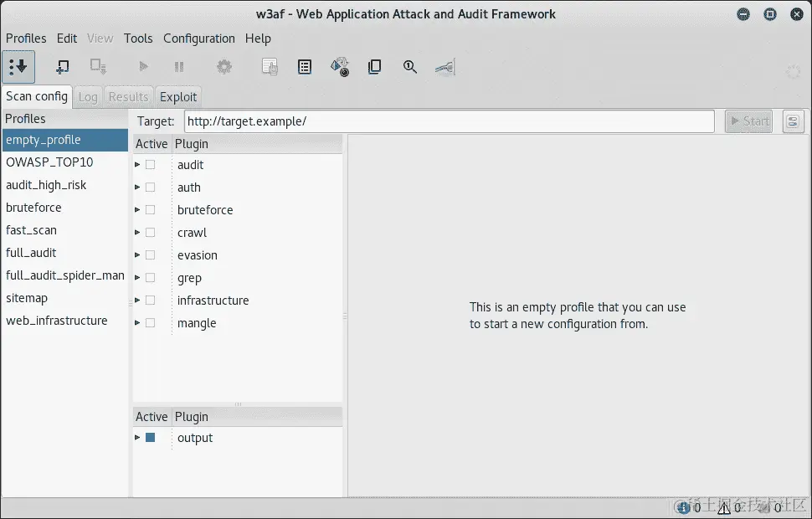Open the Export Request copy icon

click(374, 67)
